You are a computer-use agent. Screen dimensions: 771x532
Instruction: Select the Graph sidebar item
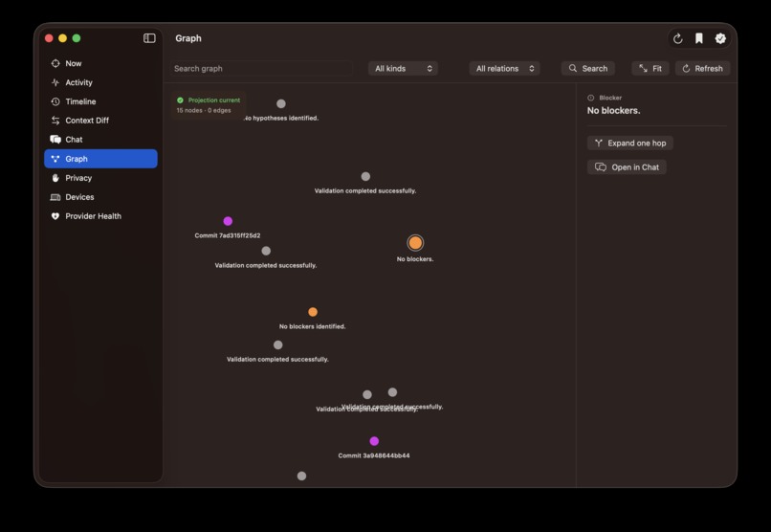point(100,159)
